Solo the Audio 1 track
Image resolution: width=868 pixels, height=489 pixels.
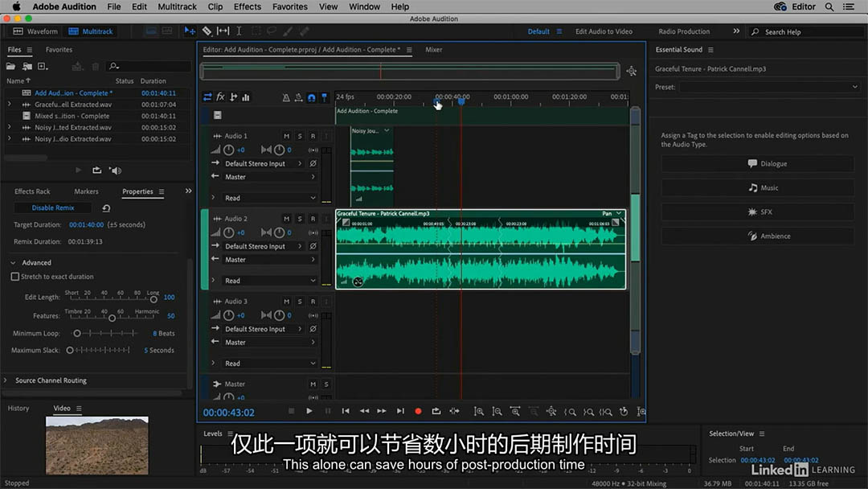300,136
